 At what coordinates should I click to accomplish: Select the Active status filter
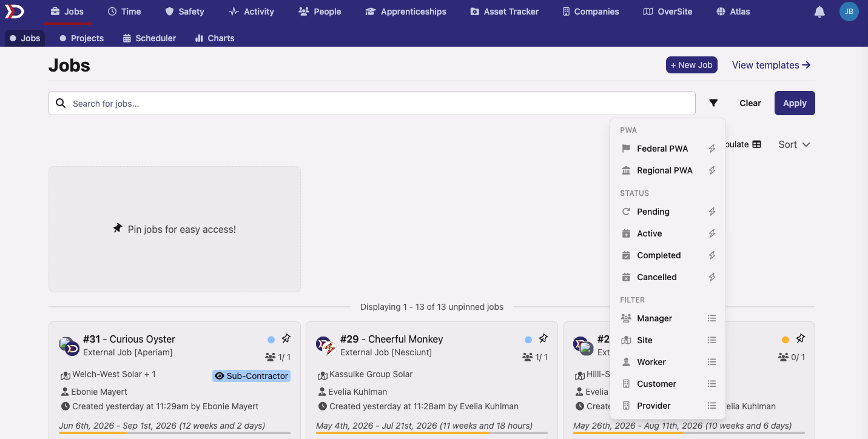[x=669, y=233]
